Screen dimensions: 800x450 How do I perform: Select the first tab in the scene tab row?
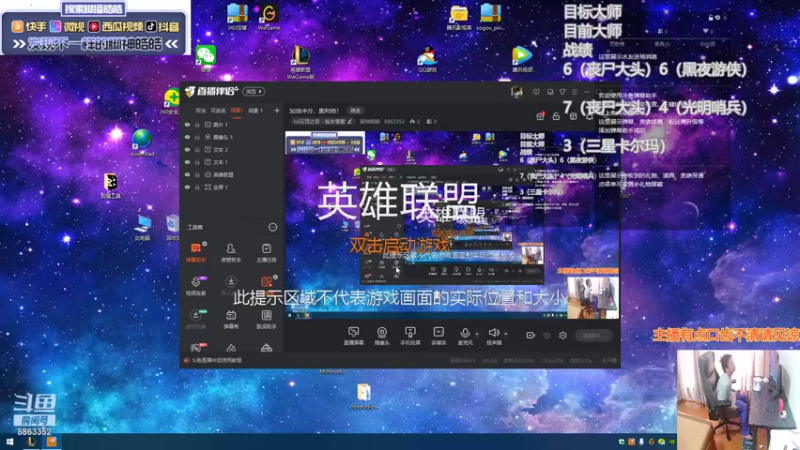click(x=201, y=110)
